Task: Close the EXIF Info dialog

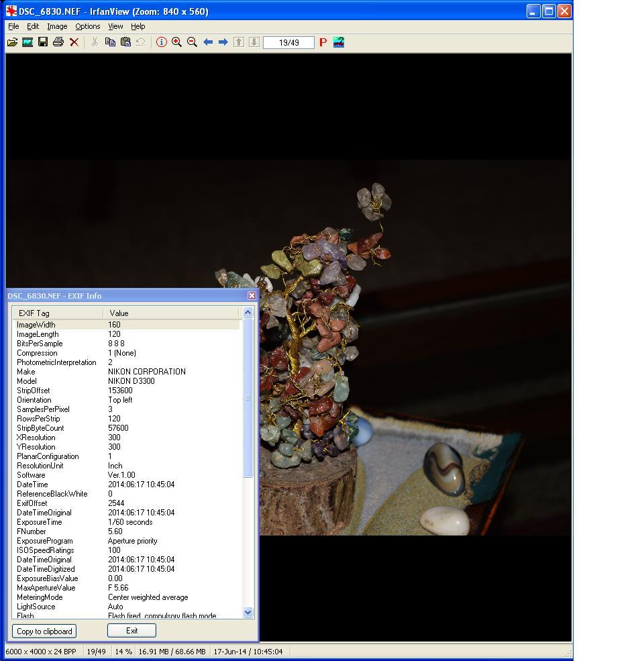Action: [252, 296]
